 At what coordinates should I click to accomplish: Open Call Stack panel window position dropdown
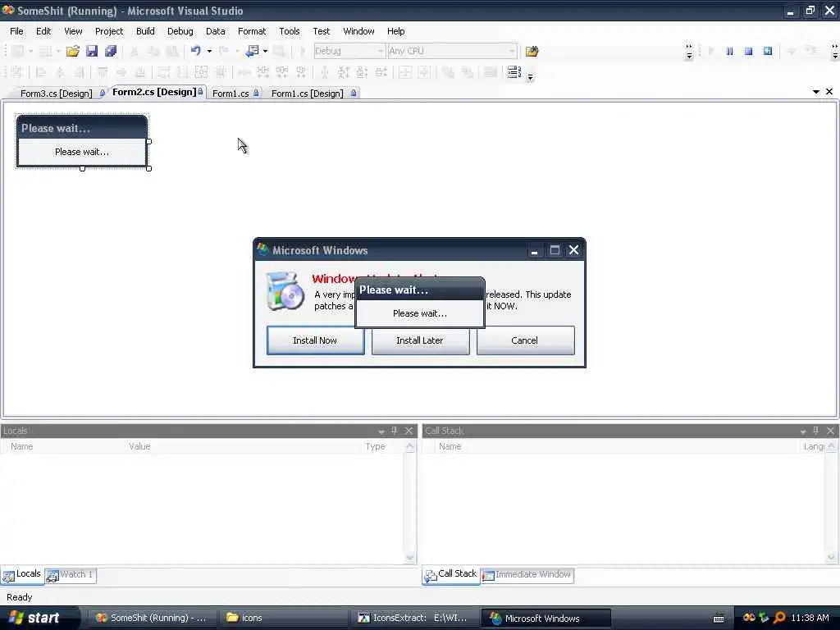[803, 431]
